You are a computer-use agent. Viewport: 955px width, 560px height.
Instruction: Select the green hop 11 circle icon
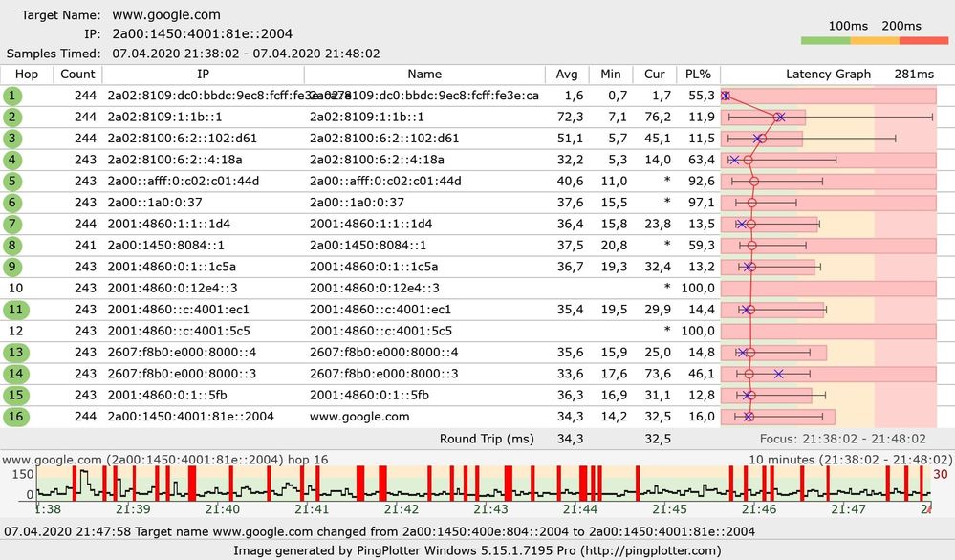(16, 310)
